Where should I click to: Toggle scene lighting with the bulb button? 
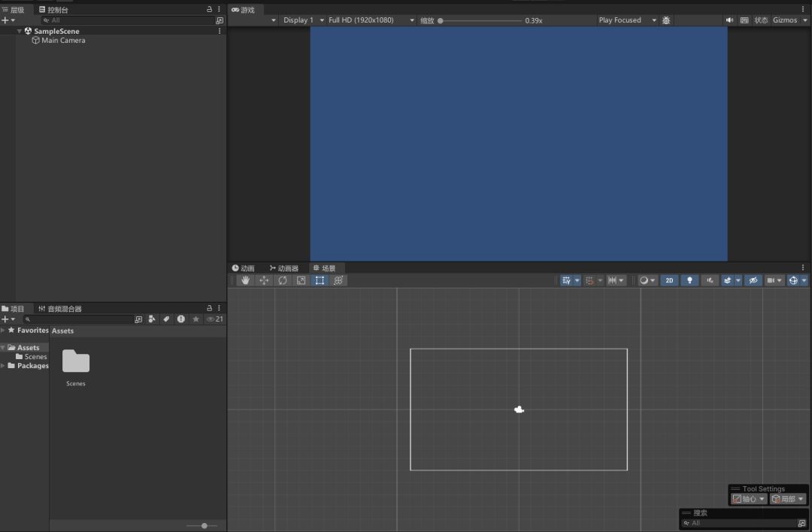[x=689, y=280]
